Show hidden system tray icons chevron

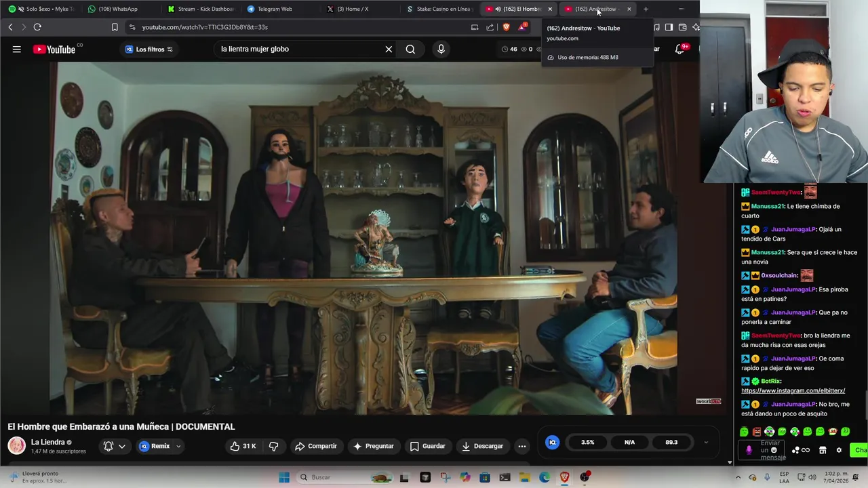[x=738, y=477]
